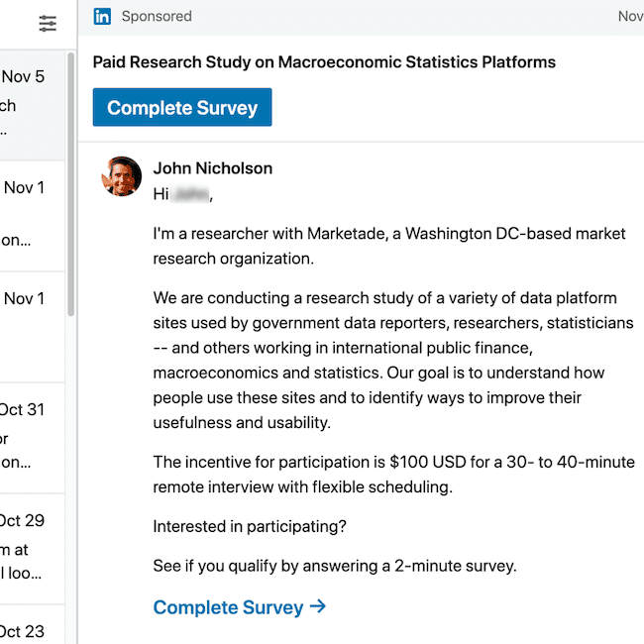Click the Paid Research Study message title
This screenshot has height=644, width=644.
pos(324,62)
